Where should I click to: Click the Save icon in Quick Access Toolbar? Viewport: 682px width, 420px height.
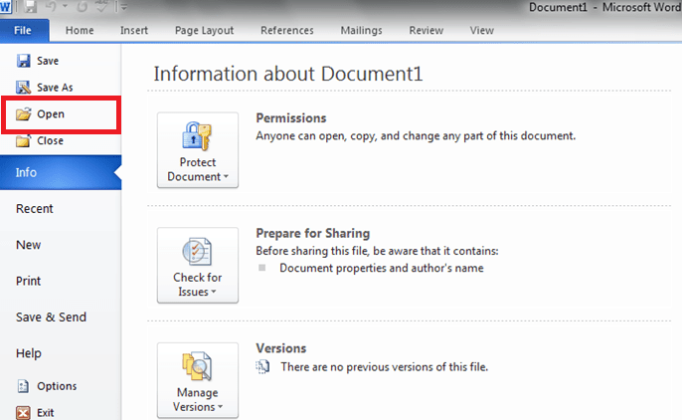tap(31, 8)
